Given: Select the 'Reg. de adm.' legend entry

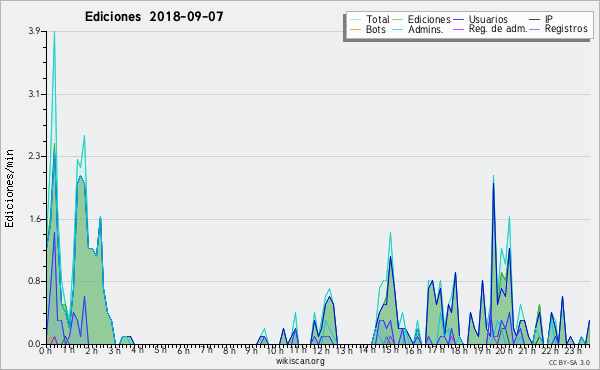Looking at the screenshot, I should tap(498, 29).
